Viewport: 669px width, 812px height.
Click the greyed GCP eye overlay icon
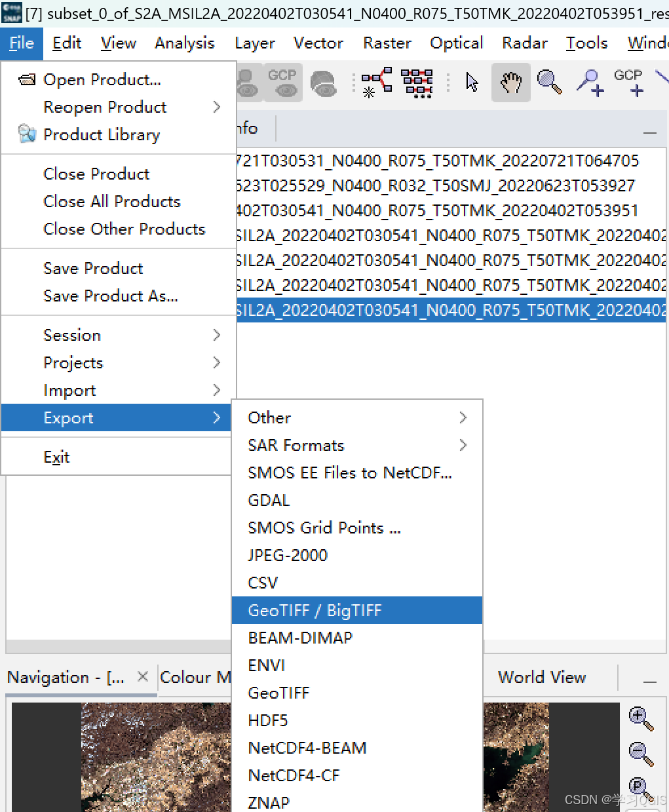point(282,83)
